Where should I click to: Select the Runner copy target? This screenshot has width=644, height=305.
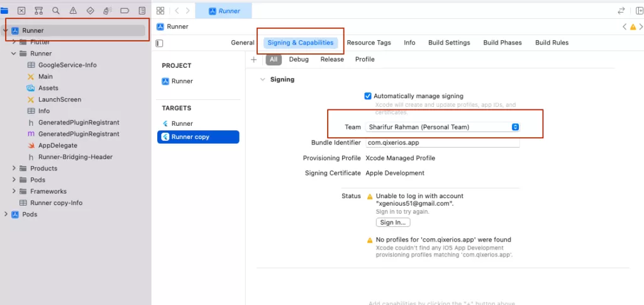(x=198, y=137)
